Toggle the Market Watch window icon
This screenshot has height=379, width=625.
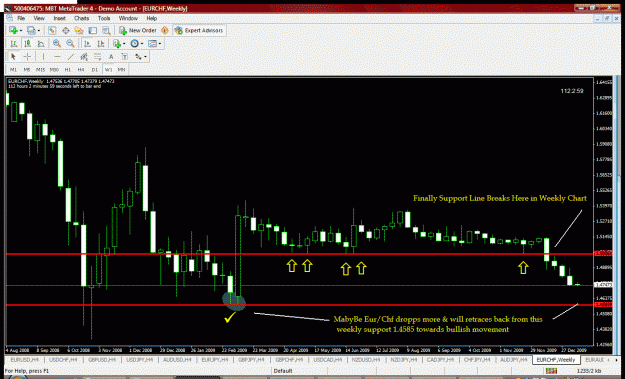click(x=52, y=30)
